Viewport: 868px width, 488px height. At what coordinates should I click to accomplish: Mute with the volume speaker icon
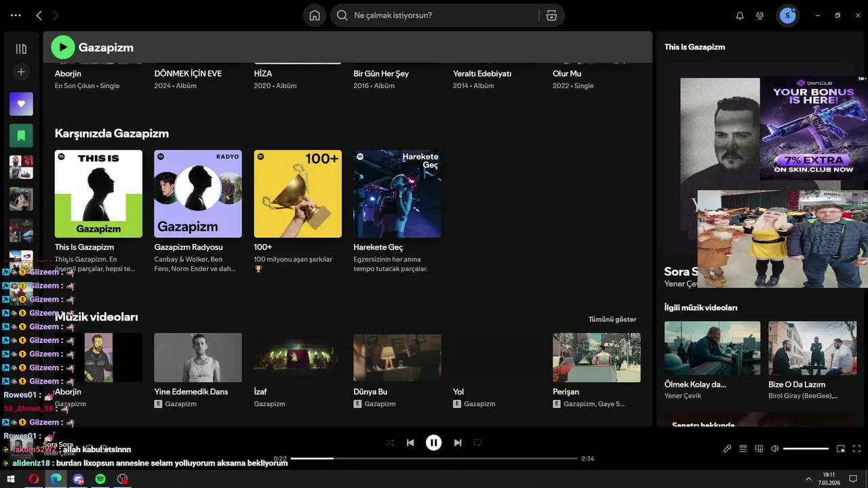pos(774,449)
